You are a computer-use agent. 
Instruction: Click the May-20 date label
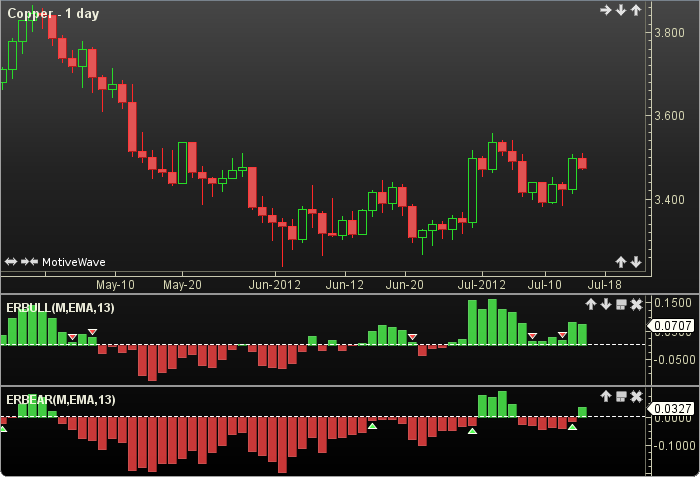(182, 285)
